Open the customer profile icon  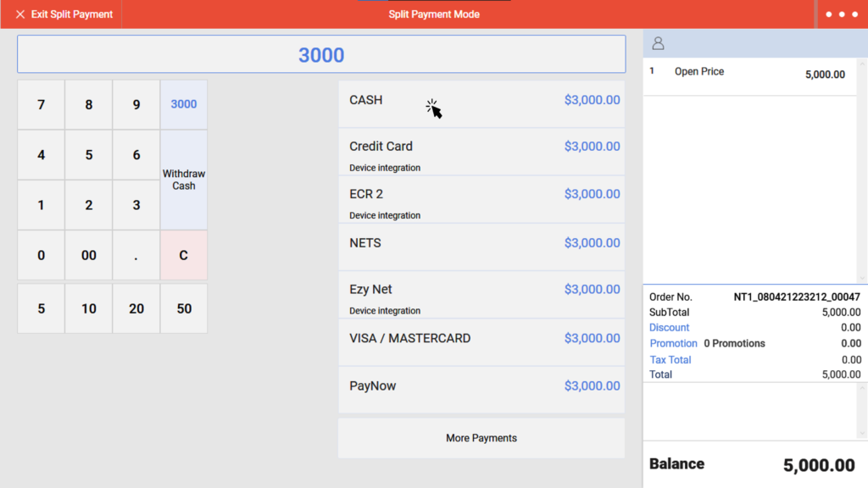click(657, 42)
